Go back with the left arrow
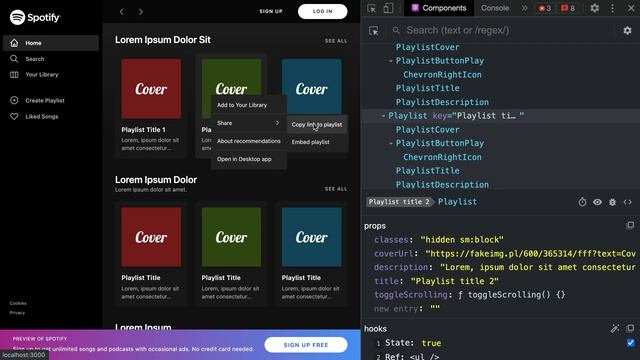The height and width of the screenshot is (360, 640). tap(122, 12)
